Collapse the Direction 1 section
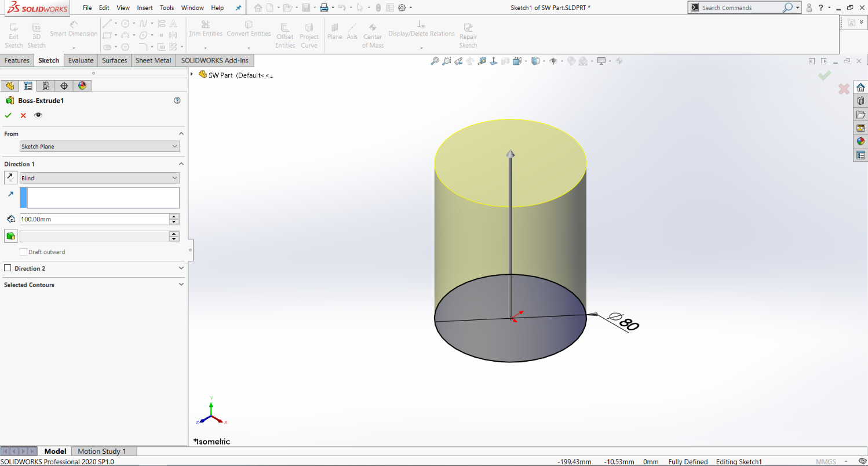This screenshot has height=466, width=868. point(180,164)
